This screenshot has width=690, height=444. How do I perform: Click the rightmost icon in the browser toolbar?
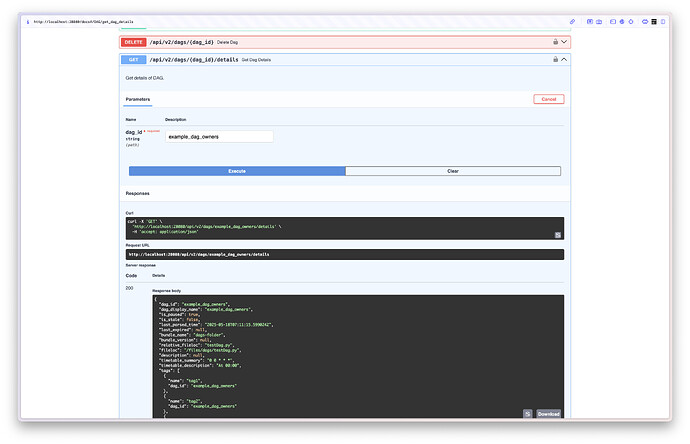[x=664, y=21]
